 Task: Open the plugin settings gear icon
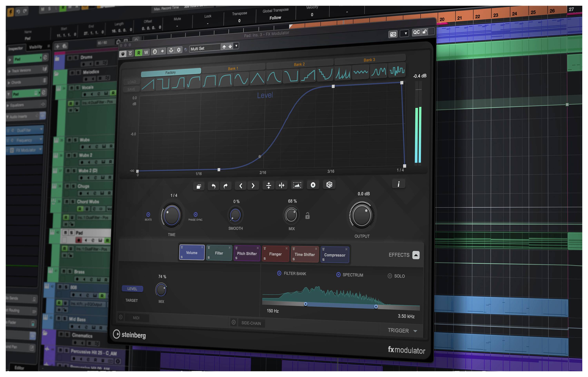click(x=178, y=50)
